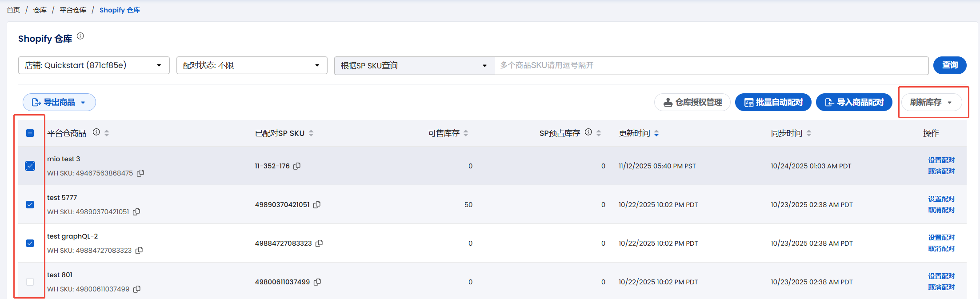Copy WH SKU for test graphQL-2
Screen dimensions: 980x299
click(139, 251)
